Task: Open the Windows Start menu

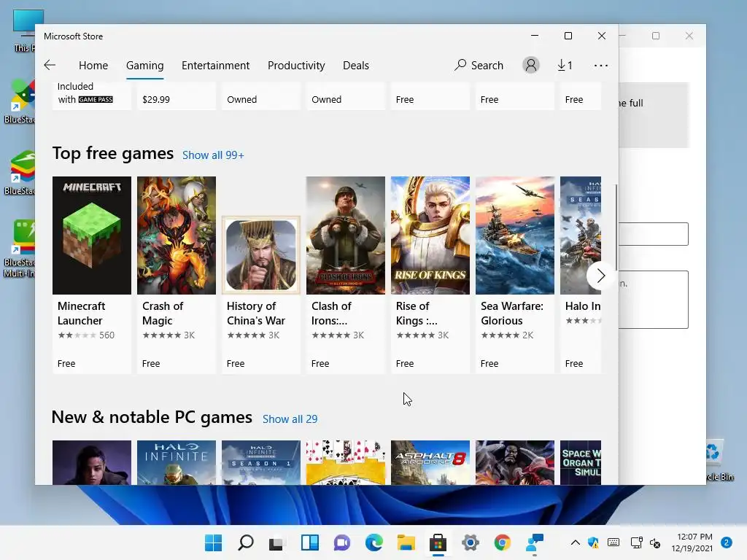Action: (214, 542)
